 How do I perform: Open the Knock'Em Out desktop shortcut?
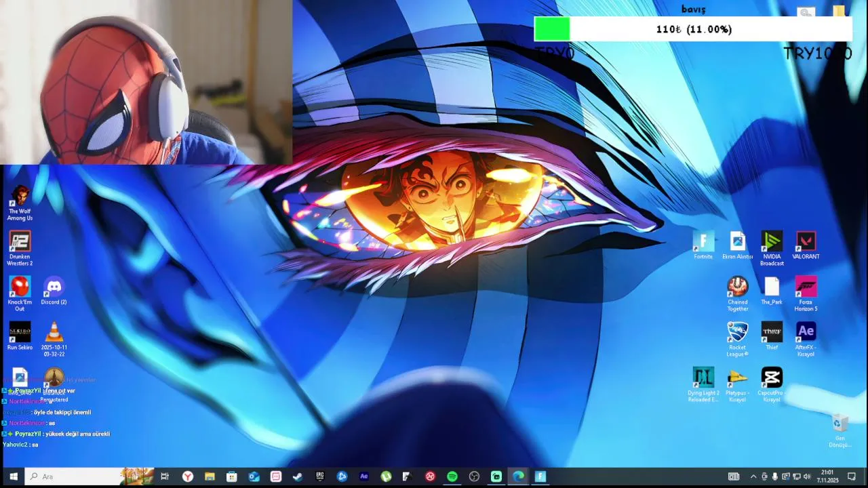[x=20, y=293]
